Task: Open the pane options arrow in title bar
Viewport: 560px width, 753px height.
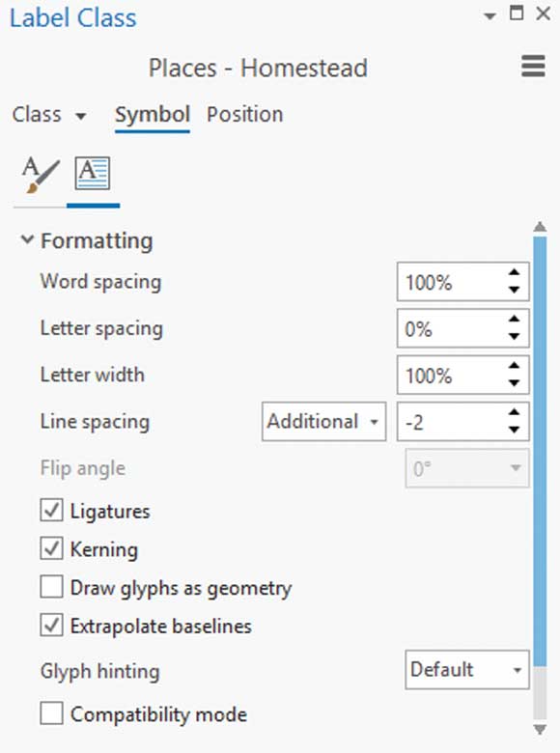Action: [490, 16]
